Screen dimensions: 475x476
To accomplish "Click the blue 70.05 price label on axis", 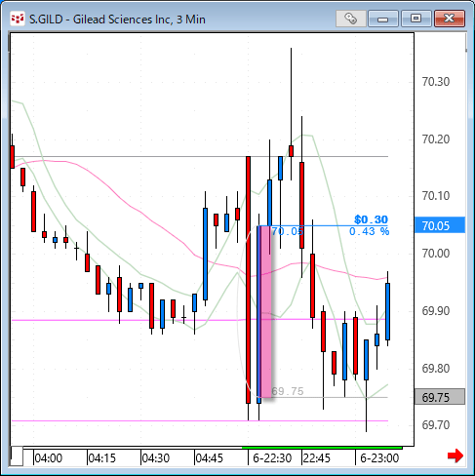I will [440, 225].
